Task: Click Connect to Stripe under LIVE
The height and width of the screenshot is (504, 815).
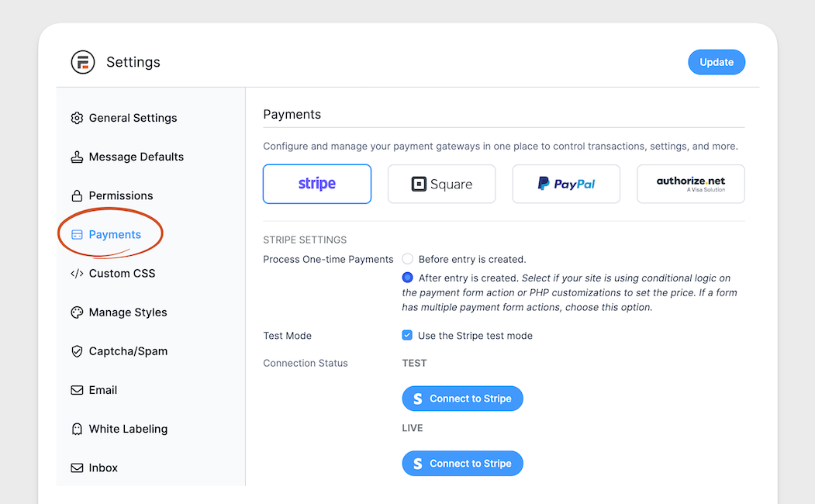Action: [462, 464]
